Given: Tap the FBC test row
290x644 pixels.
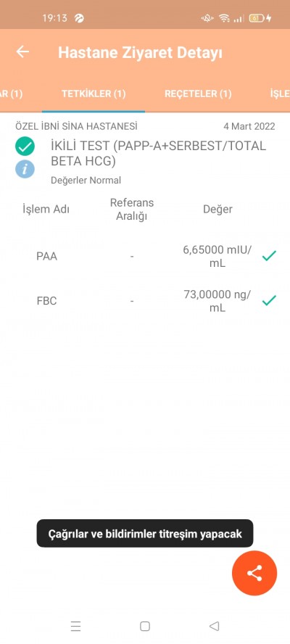Looking at the screenshot, I should pyautogui.click(x=145, y=301).
